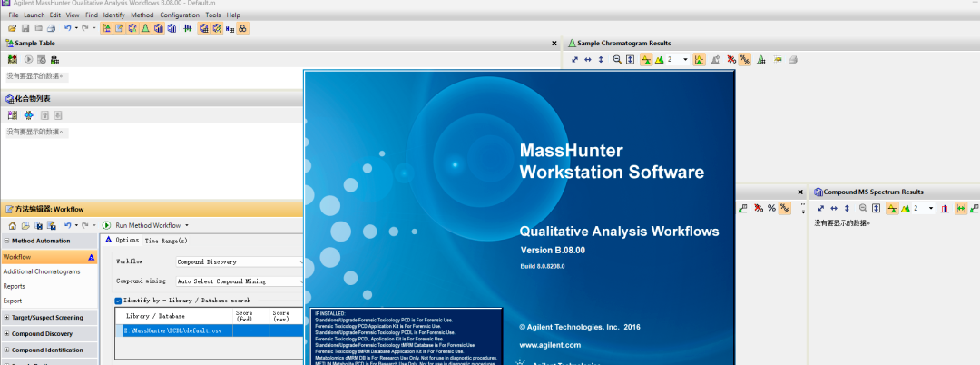Click the zoom out magnifier in Sample Chromatogram toolbar

[618, 59]
